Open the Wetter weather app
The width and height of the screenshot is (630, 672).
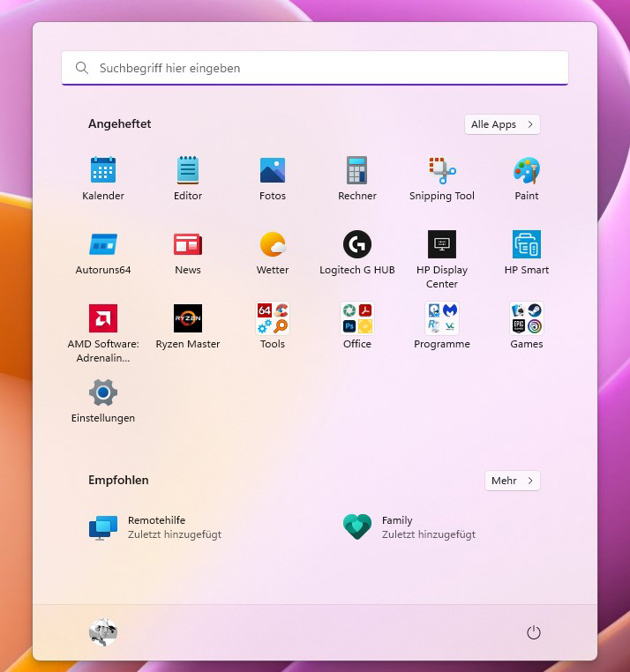pos(273,252)
